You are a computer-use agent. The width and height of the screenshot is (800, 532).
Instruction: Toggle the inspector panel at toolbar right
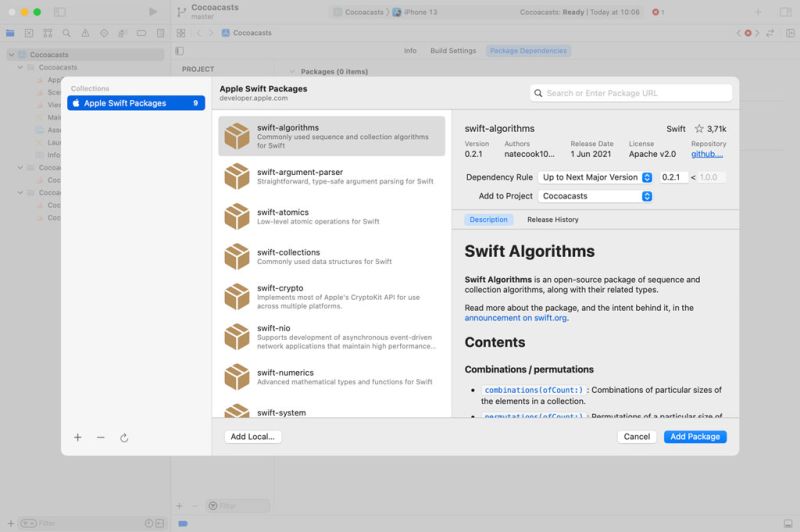[785, 12]
